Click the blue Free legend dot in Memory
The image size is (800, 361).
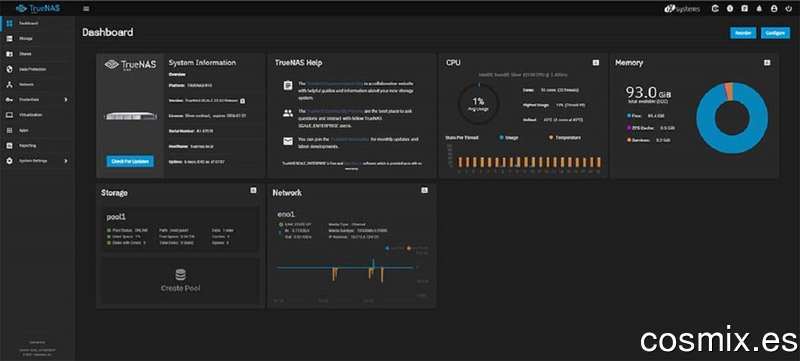point(629,116)
